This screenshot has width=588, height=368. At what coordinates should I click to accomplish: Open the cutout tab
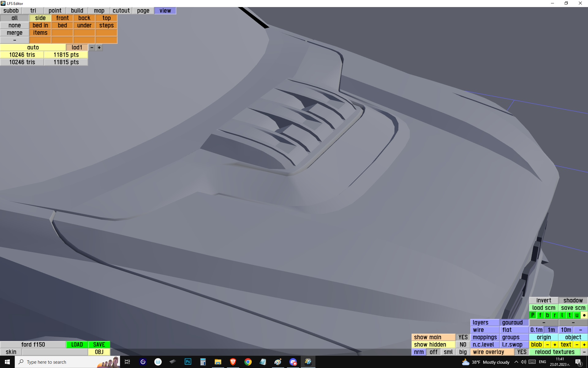tap(121, 11)
